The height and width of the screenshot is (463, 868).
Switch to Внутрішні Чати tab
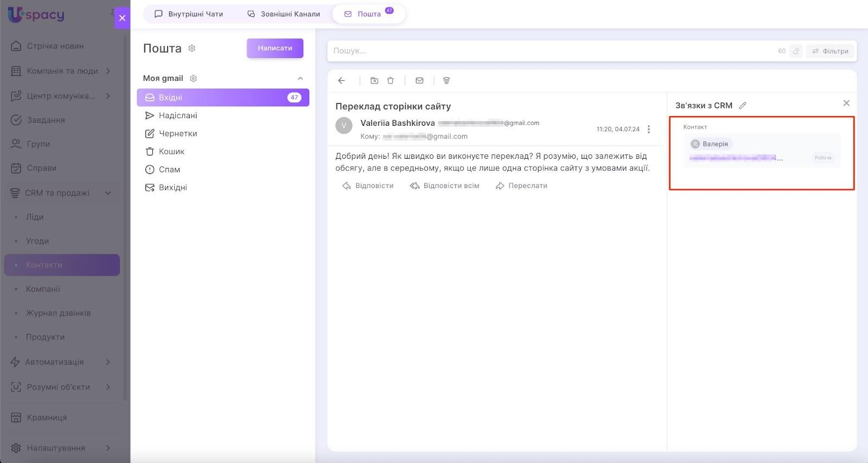(x=189, y=14)
